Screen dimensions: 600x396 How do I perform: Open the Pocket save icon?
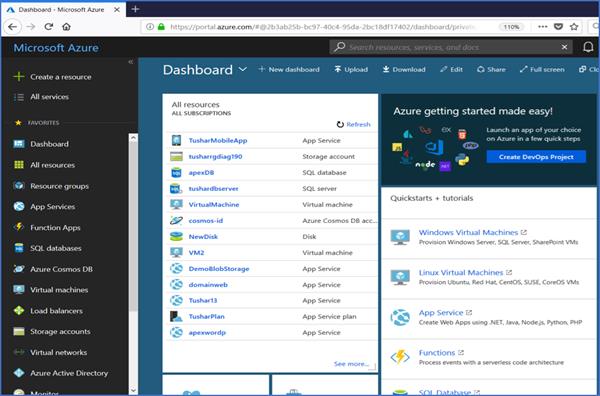pyautogui.click(x=559, y=27)
